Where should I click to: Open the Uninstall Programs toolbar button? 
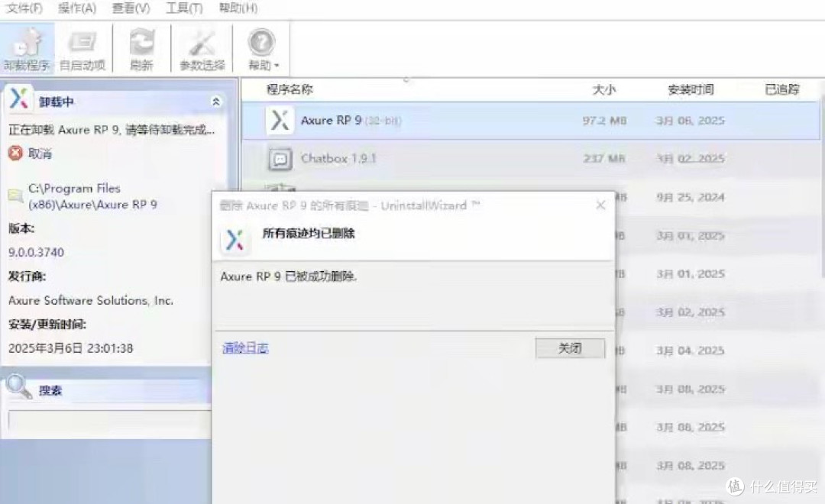click(27, 49)
